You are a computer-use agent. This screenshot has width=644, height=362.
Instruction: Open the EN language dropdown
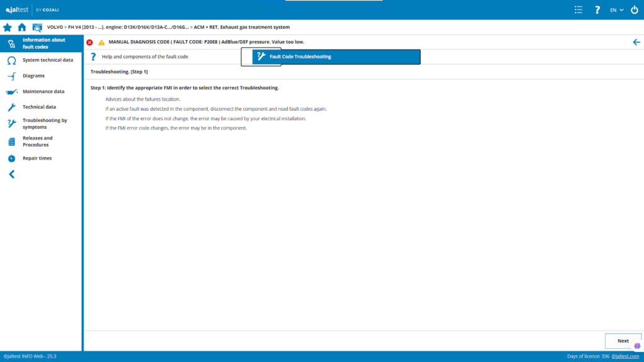coord(616,10)
